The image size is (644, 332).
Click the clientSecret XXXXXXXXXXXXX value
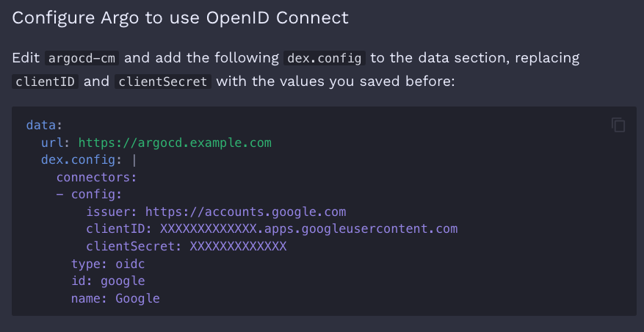(x=238, y=247)
